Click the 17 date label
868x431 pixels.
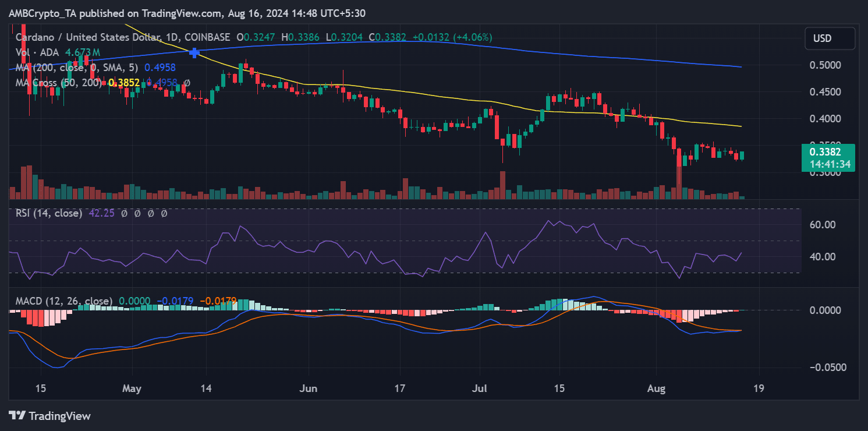399,388
